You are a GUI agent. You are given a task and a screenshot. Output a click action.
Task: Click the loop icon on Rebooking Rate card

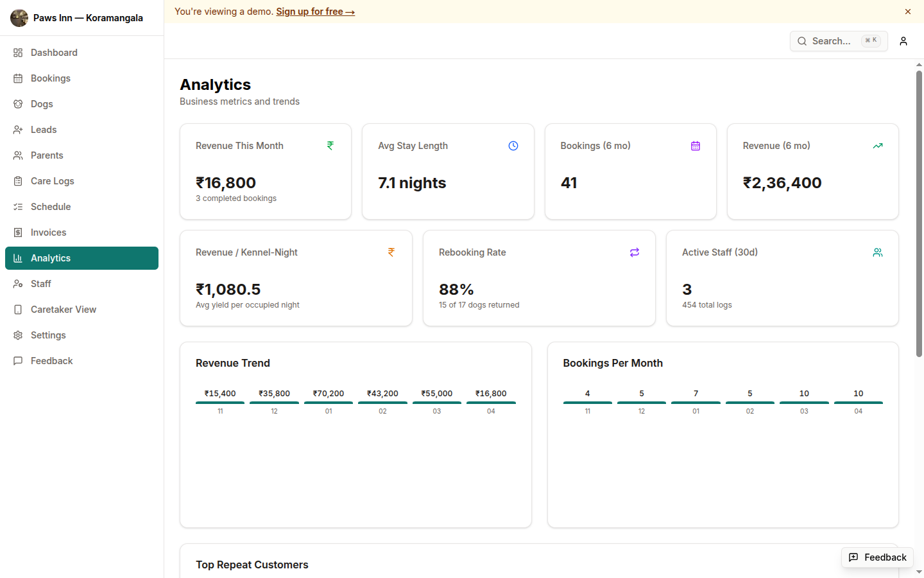coord(635,252)
